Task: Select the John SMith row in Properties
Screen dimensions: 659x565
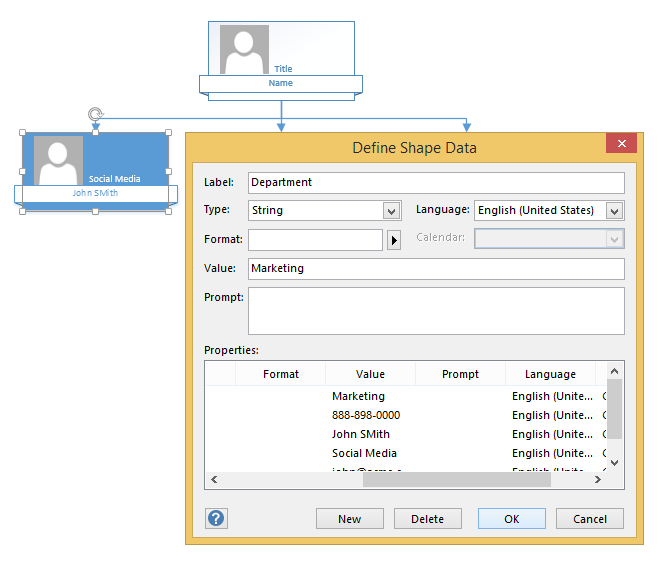Action: (406, 434)
